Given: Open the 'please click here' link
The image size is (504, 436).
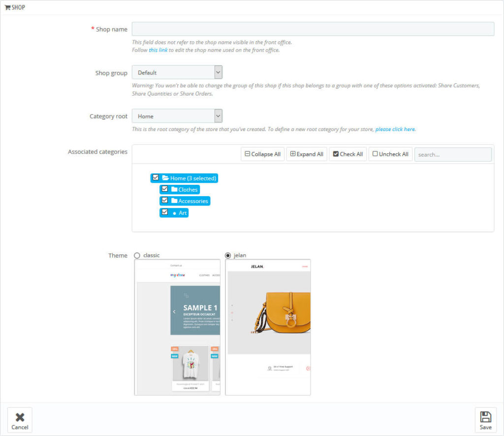Looking at the screenshot, I should (395, 129).
